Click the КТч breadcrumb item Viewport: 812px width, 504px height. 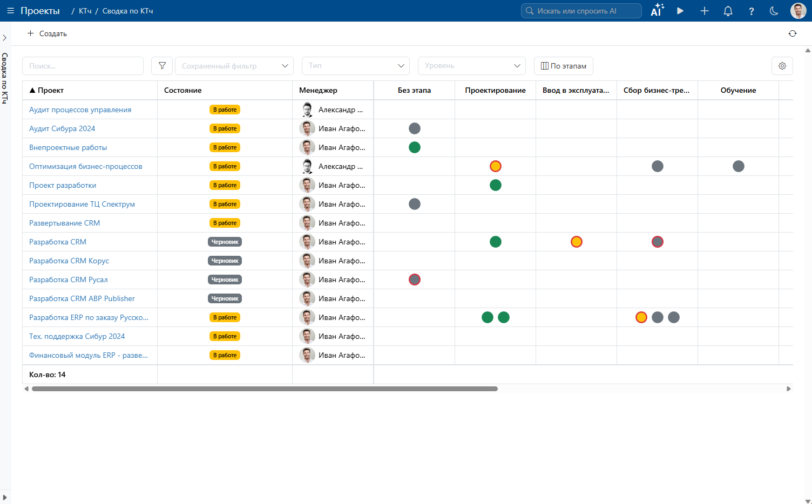(85, 11)
